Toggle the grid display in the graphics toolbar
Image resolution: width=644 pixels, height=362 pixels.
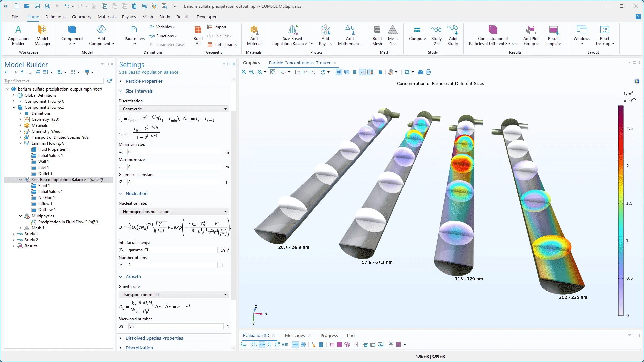(355, 72)
